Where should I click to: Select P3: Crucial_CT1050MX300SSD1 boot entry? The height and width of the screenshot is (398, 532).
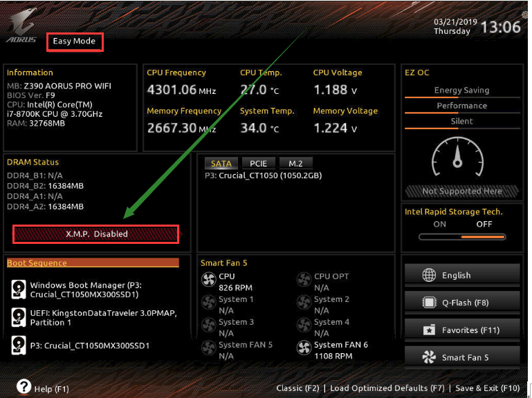[x=89, y=345]
